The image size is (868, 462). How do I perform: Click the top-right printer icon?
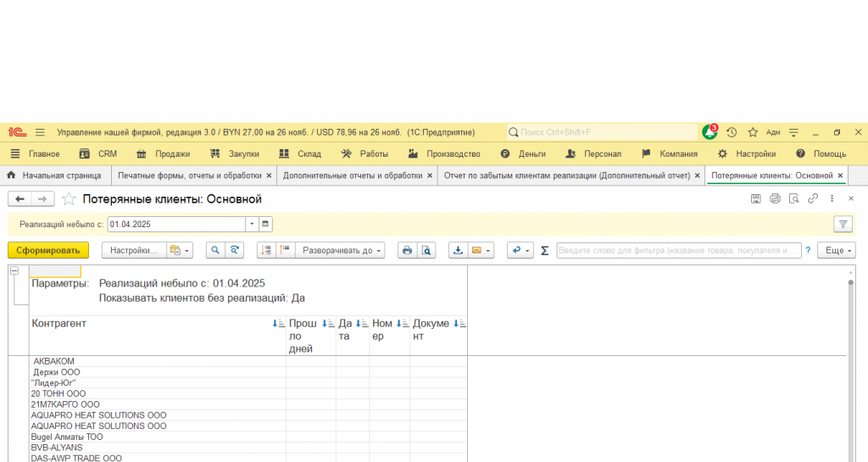[x=775, y=198]
